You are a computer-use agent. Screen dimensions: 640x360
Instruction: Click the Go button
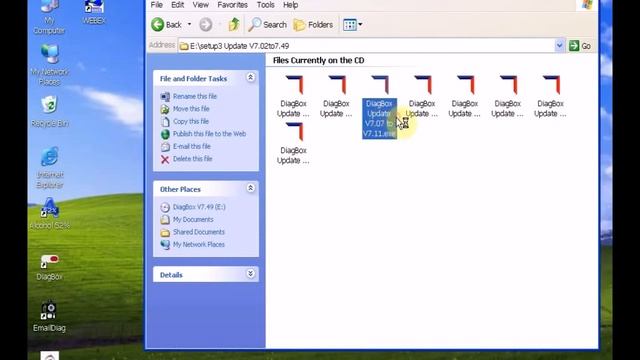(580, 46)
